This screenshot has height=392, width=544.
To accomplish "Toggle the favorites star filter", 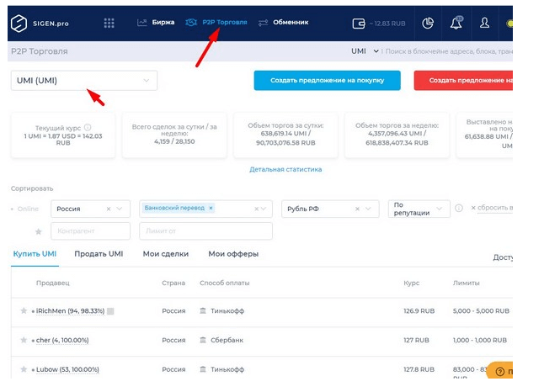I will [38, 230].
